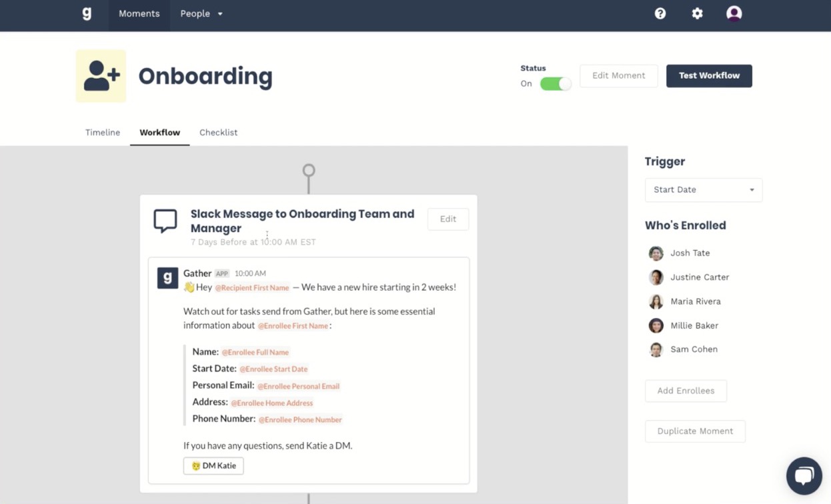831x504 pixels.
Task: Click Josh Tate's avatar
Action: pos(656,253)
